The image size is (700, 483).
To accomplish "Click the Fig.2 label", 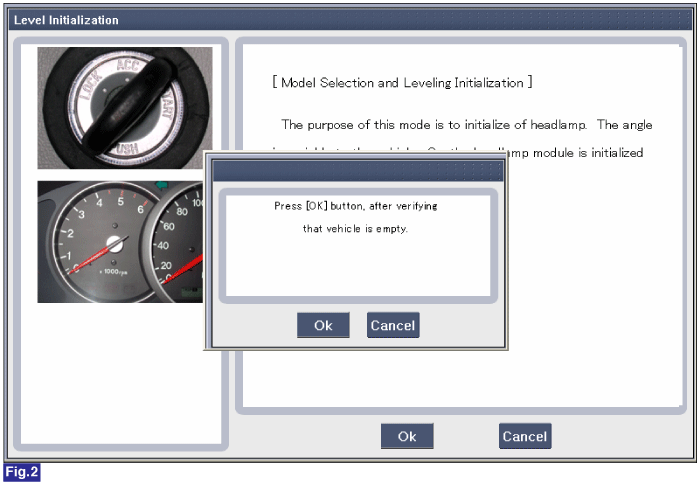I will (x=22, y=472).
